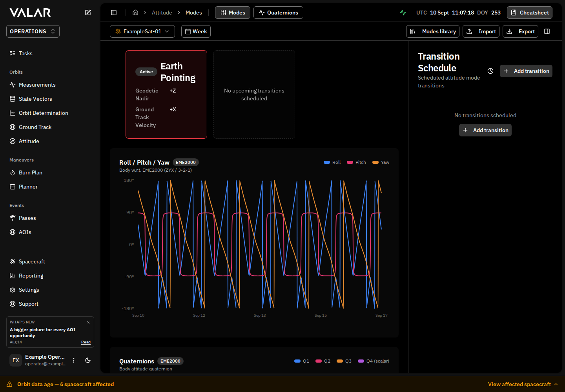The height and width of the screenshot is (392, 565).
Task: Click Add transition below No transitions scheduled
Action: coord(485,130)
